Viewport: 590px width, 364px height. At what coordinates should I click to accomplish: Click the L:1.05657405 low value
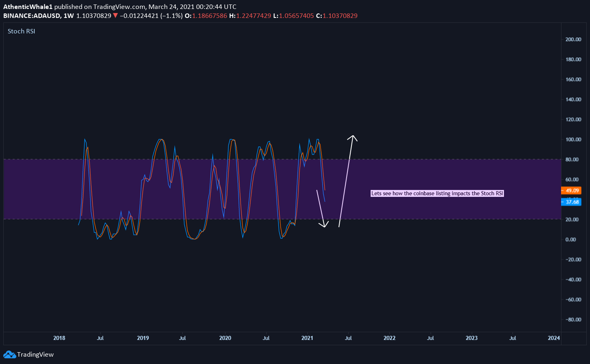point(294,15)
